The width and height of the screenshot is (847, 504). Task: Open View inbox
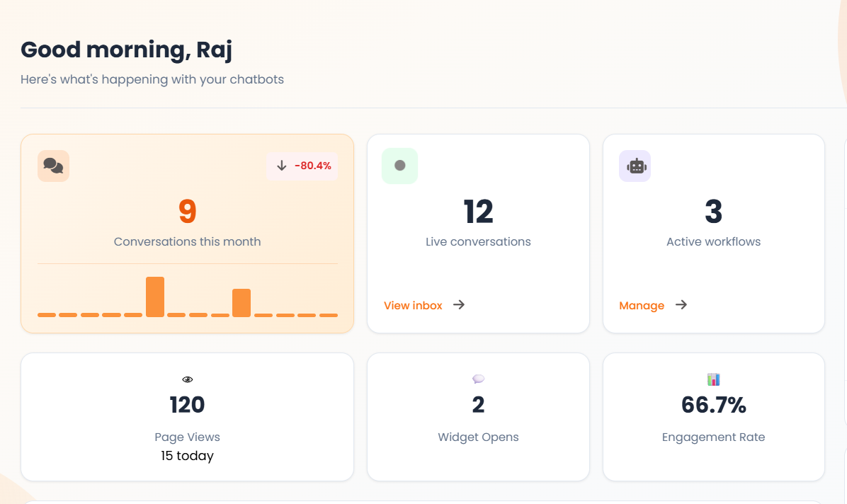click(413, 305)
